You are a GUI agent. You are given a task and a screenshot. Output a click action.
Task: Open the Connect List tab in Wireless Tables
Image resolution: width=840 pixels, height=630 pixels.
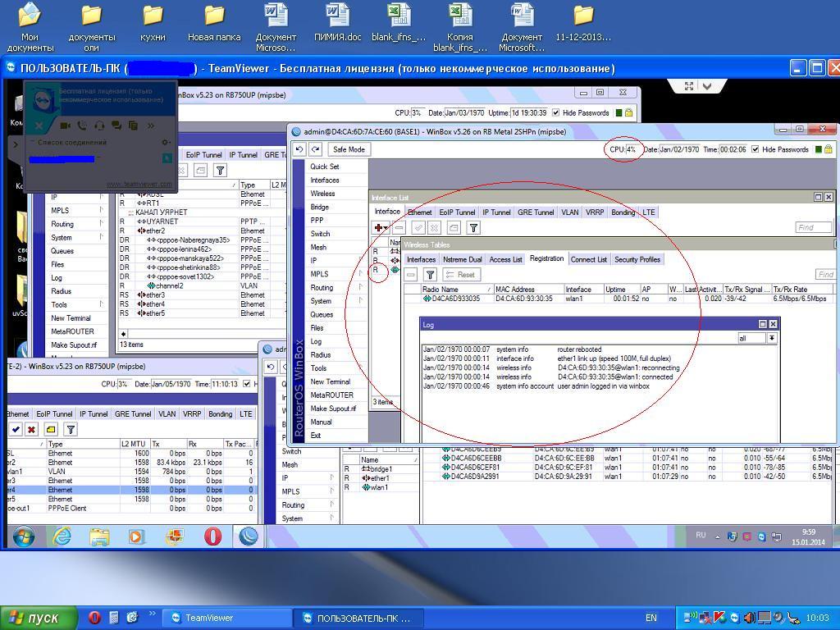click(588, 259)
